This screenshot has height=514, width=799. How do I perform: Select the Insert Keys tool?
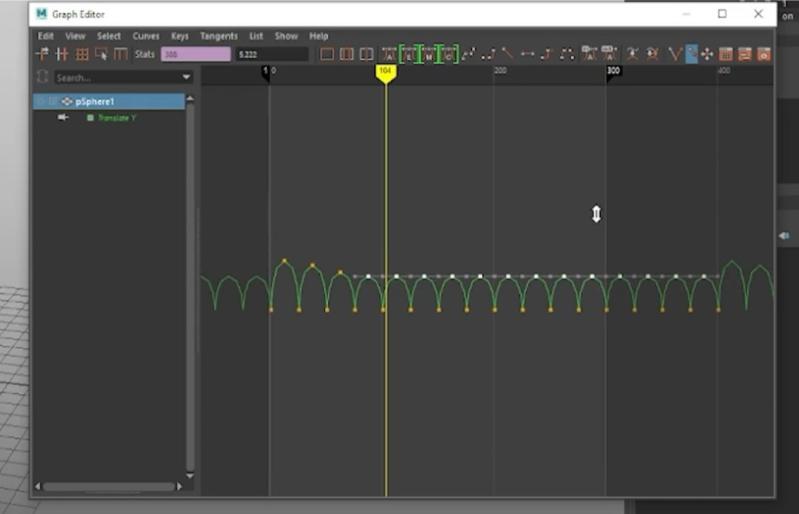point(62,54)
